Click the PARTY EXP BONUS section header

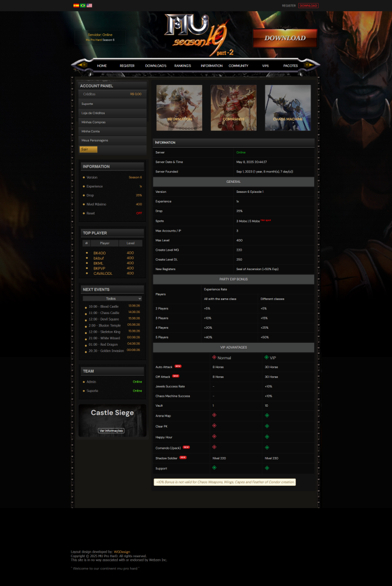point(234,279)
